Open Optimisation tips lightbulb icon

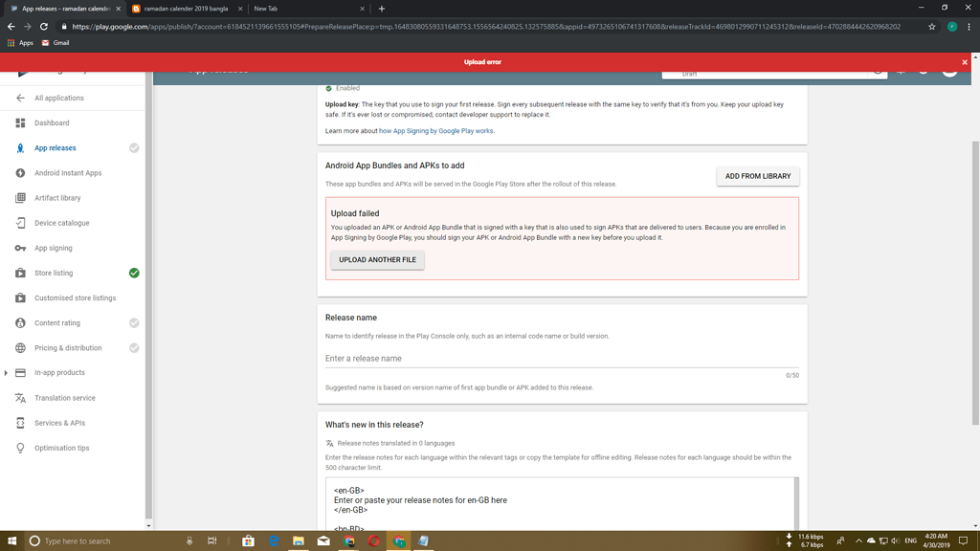21,448
